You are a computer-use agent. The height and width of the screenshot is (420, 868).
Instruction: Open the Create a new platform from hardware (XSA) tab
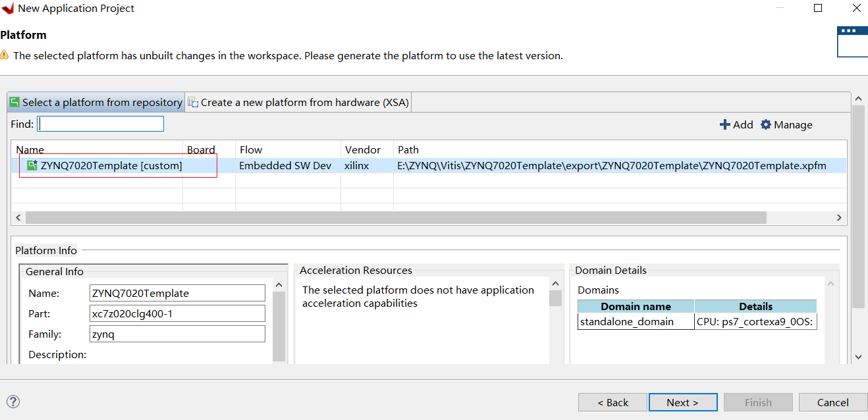click(x=298, y=102)
